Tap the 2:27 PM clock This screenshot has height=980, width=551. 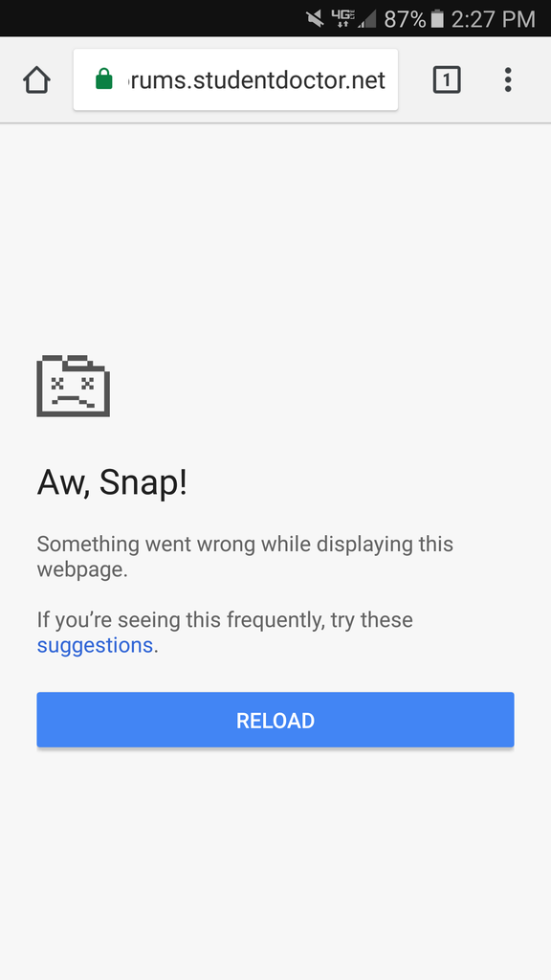[x=493, y=19]
